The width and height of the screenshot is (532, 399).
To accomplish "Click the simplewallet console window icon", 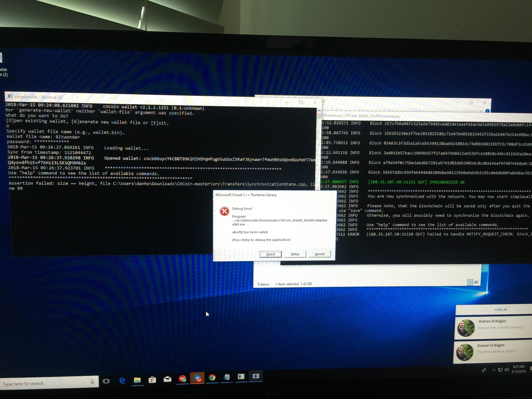I will click(10, 96).
